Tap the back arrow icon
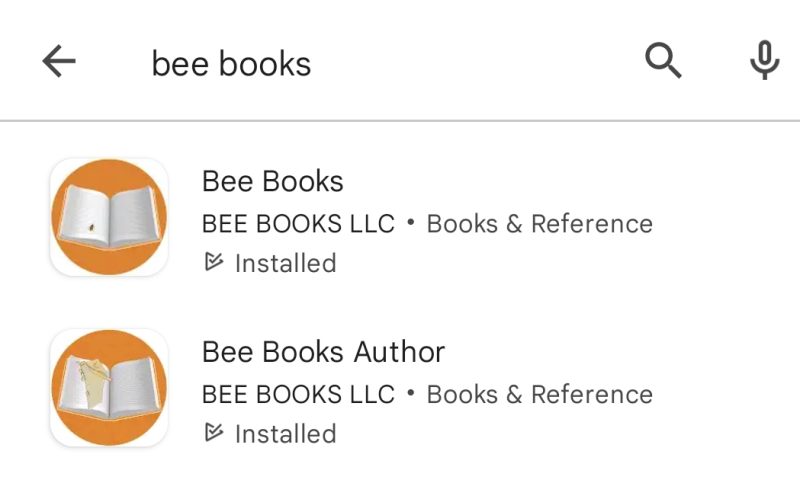 click(x=59, y=62)
